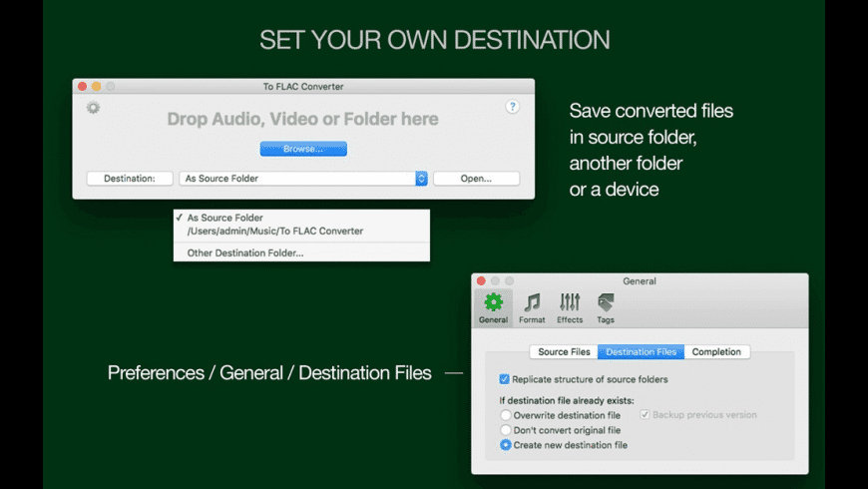Image resolution: width=868 pixels, height=489 pixels.
Task: Choose Other Destination Folder... menu entry
Action: [x=301, y=253]
